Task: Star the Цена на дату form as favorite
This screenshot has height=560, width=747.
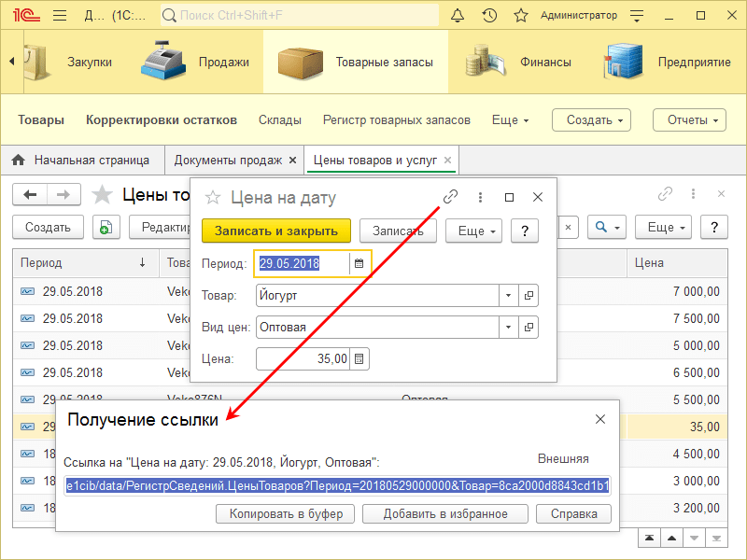Action: pyautogui.click(x=213, y=197)
